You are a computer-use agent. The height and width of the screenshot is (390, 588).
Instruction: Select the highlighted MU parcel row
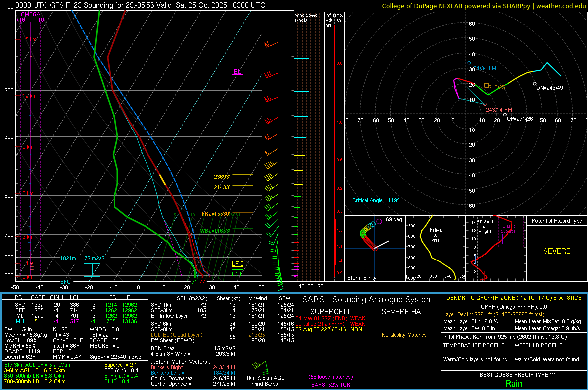75,321
